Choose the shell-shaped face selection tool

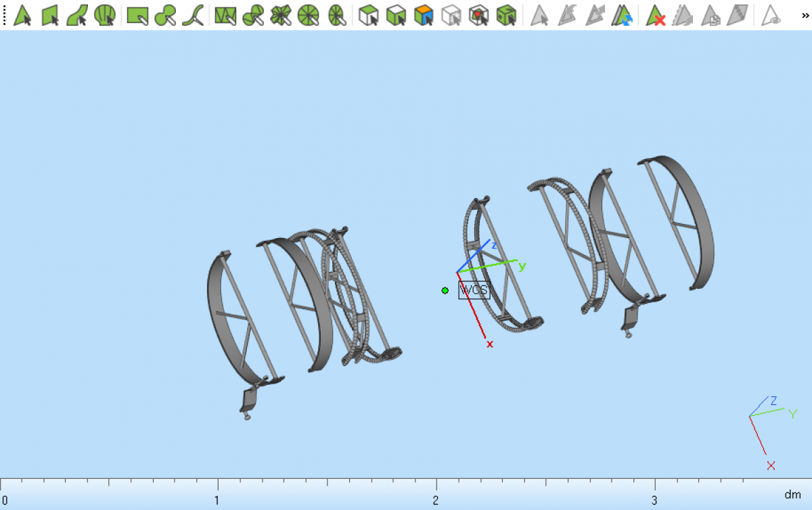tap(104, 15)
